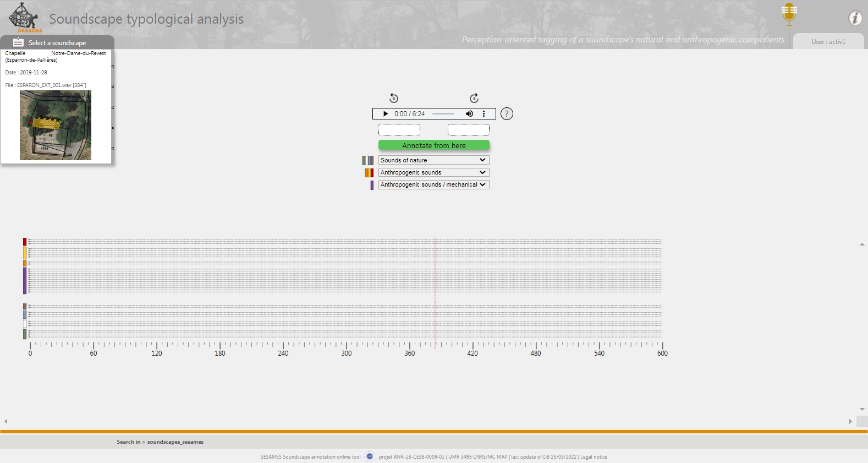868x463 pixels.
Task: Click the small logo in the footer
Action: coord(370,456)
